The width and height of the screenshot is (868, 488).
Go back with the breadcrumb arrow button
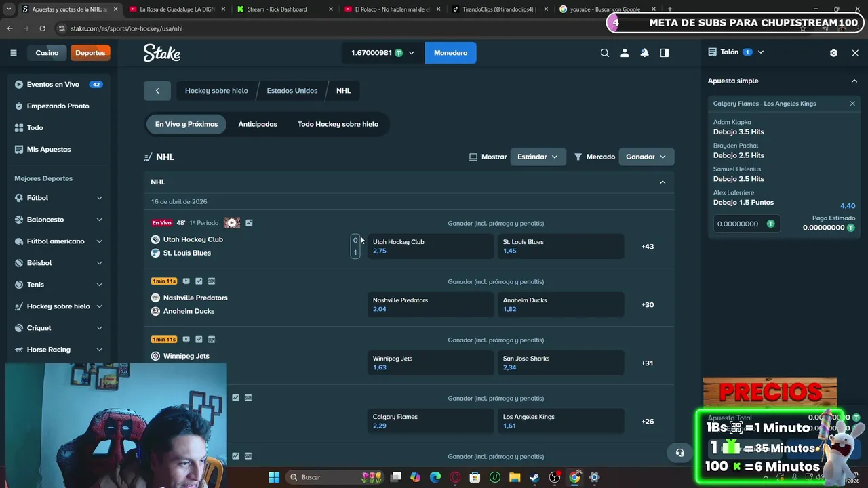click(x=157, y=91)
